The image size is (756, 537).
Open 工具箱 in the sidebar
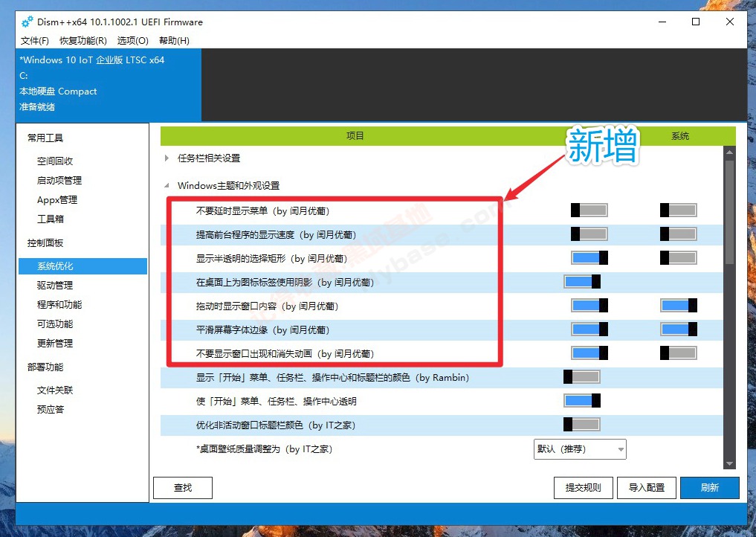pyautogui.click(x=50, y=219)
